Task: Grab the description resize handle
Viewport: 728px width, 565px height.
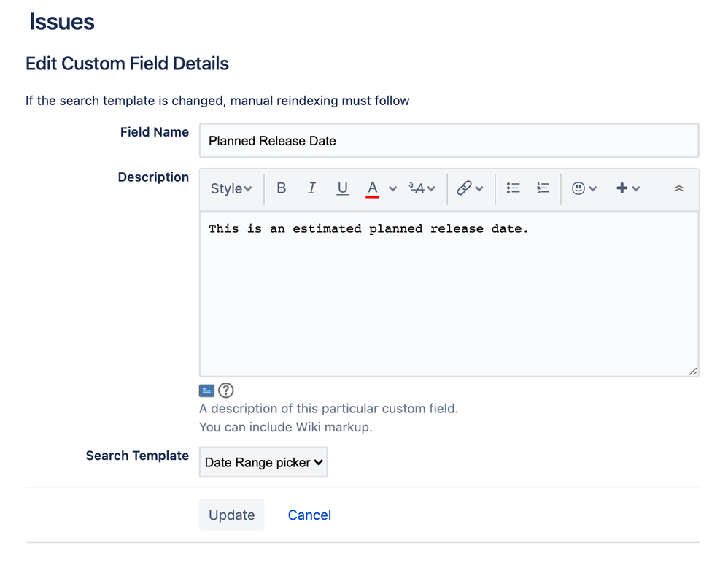Action: coord(693,371)
